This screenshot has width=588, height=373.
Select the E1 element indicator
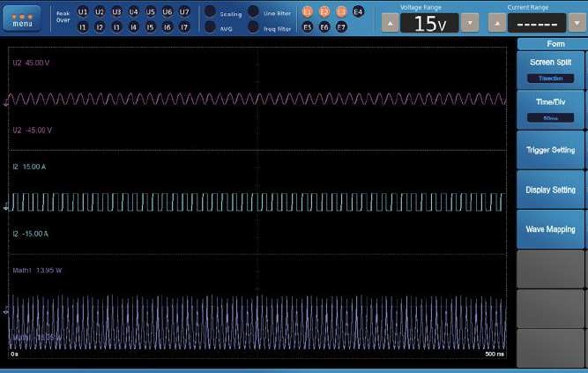307,11
